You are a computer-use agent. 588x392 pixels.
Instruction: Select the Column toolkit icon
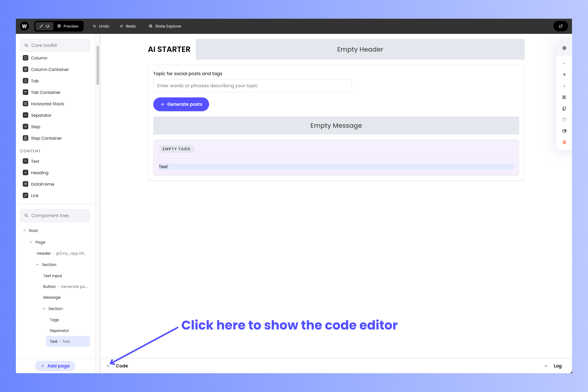click(25, 58)
